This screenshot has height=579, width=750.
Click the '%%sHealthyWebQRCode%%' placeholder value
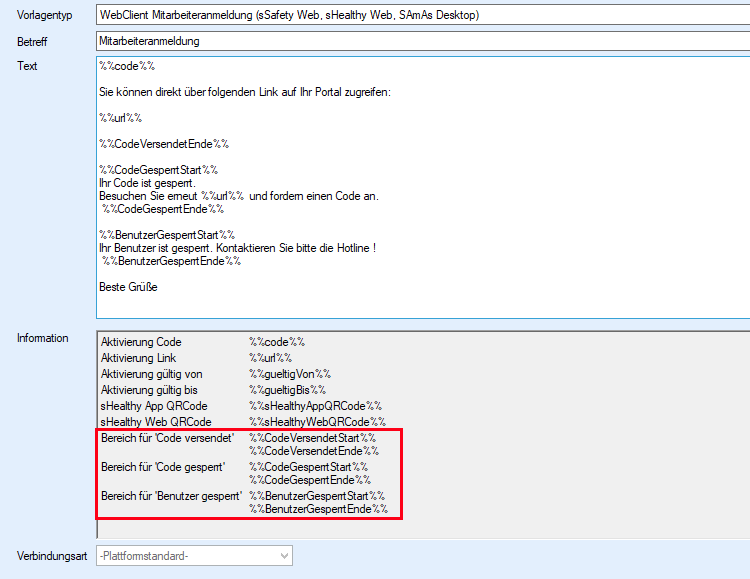tap(318, 422)
